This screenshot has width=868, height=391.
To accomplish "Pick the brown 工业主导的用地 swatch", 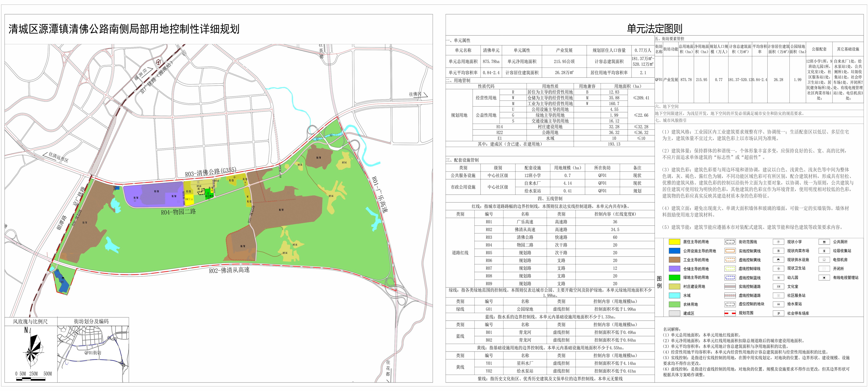I will click(x=674, y=260).
